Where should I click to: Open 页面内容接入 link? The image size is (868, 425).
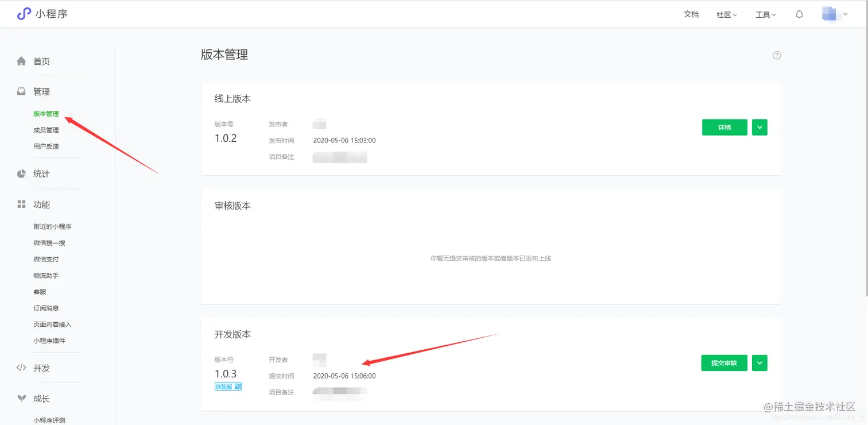click(x=52, y=324)
